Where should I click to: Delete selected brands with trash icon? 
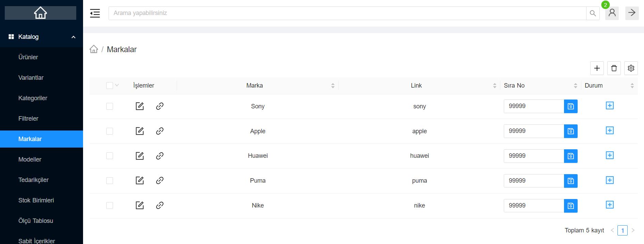pyautogui.click(x=614, y=68)
